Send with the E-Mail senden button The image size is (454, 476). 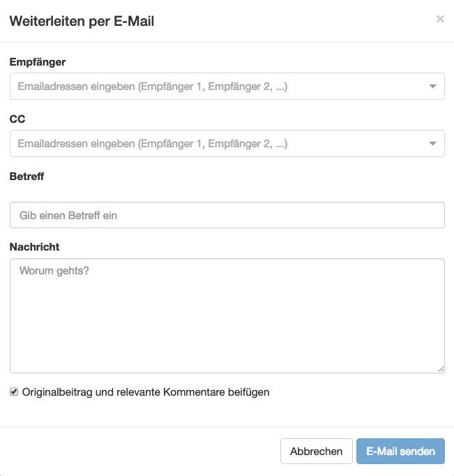coord(400,452)
